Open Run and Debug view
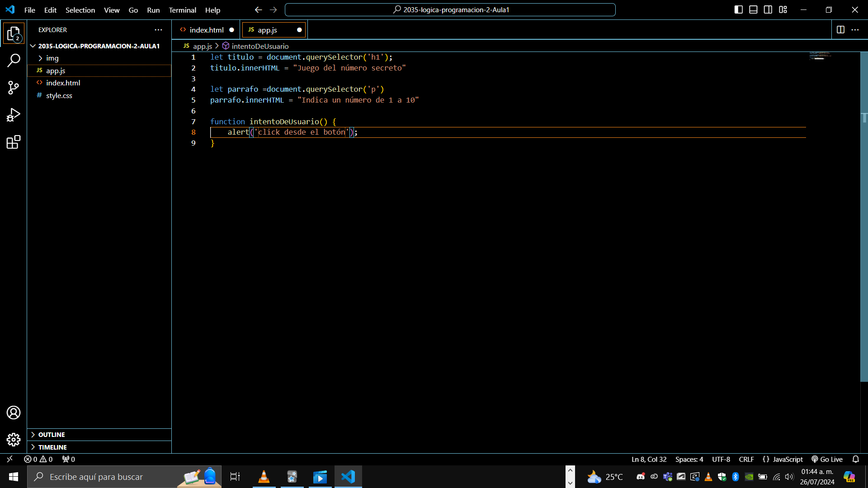The height and width of the screenshot is (488, 868). [14, 115]
